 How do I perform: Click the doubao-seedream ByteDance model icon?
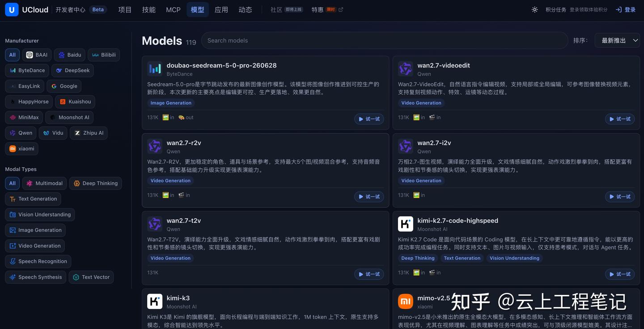pos(155,69)
